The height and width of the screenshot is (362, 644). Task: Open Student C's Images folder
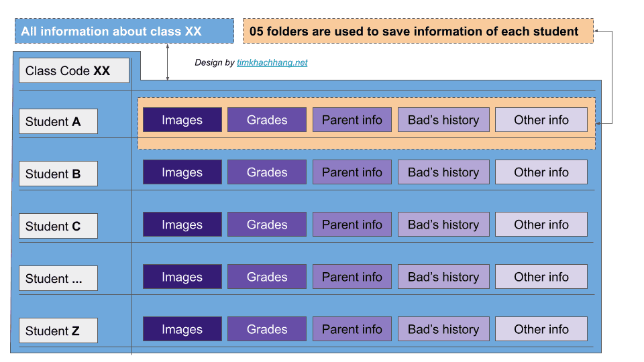click(x=182, y=225)
